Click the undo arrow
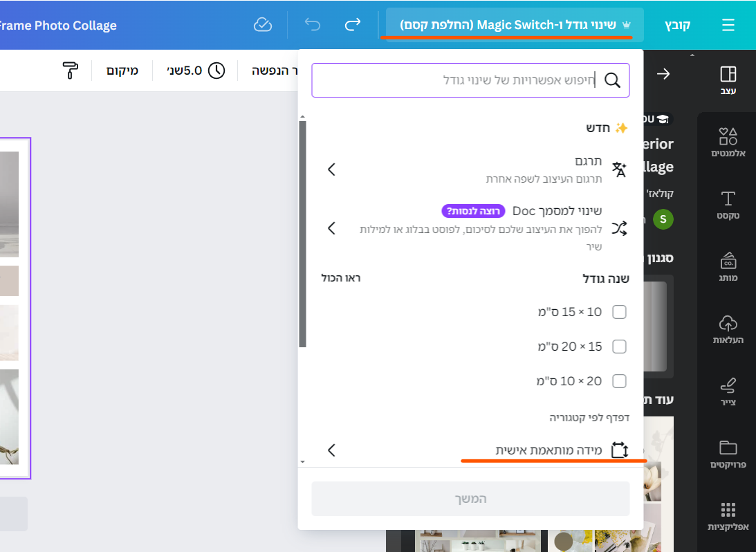The image size is (756, 552). pyautogui.click(x=313, y=25)
